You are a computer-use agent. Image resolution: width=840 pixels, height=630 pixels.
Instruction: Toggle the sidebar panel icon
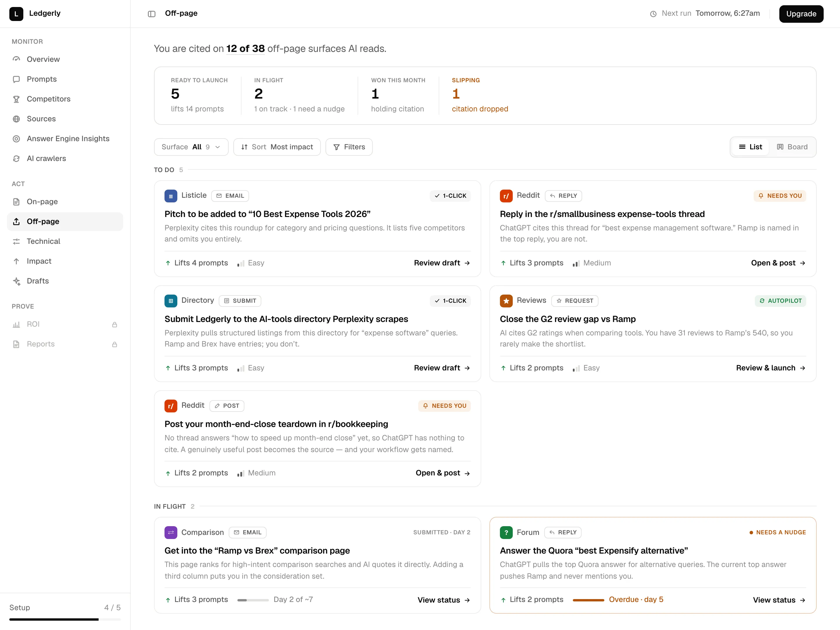tap(151, 14)
